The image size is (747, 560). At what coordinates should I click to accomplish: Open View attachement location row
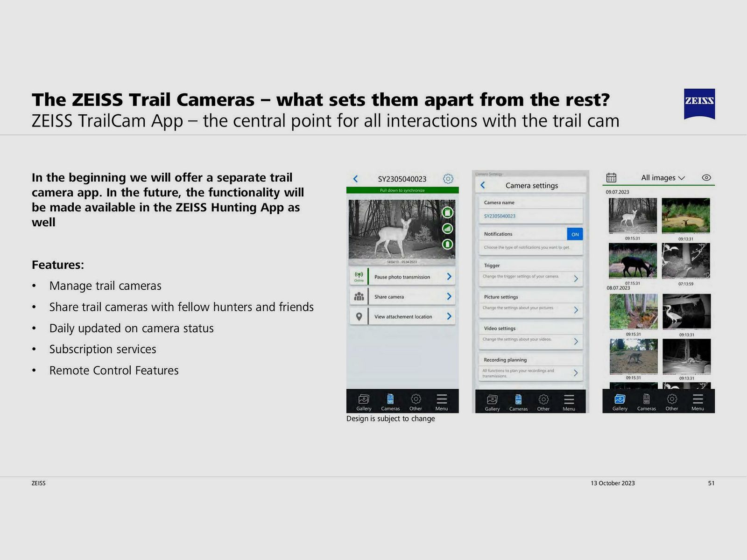tap(402, 316)
